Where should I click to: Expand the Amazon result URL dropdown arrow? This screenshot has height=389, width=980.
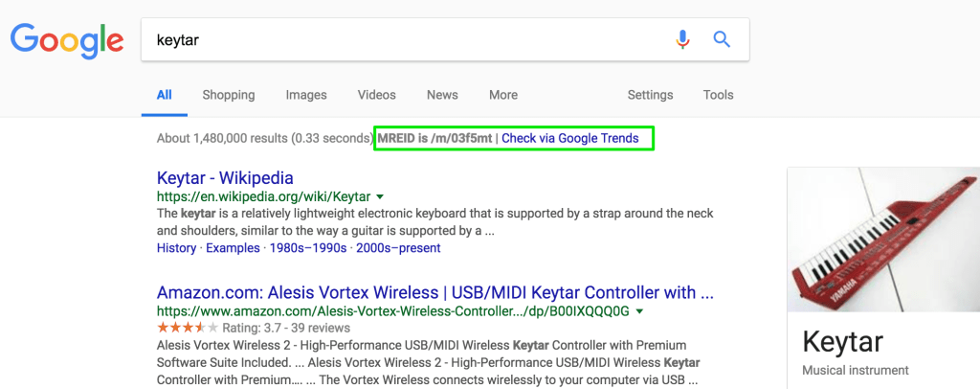639,311
